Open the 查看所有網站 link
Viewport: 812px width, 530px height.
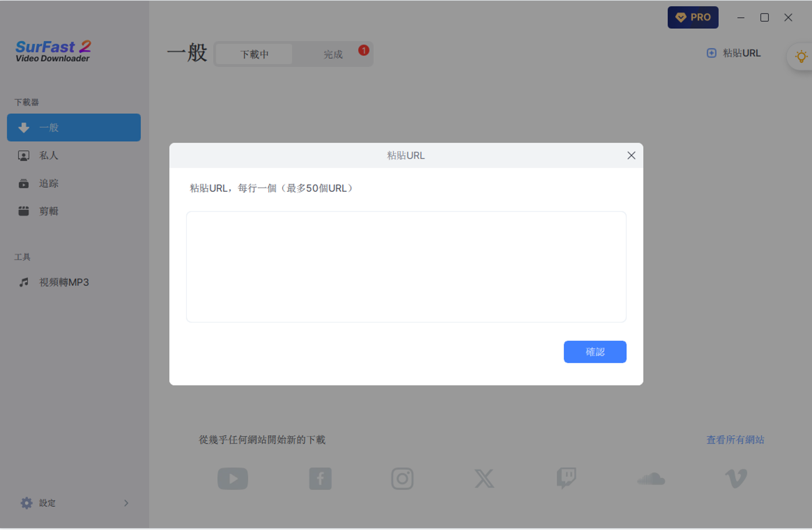coord(735,440)
